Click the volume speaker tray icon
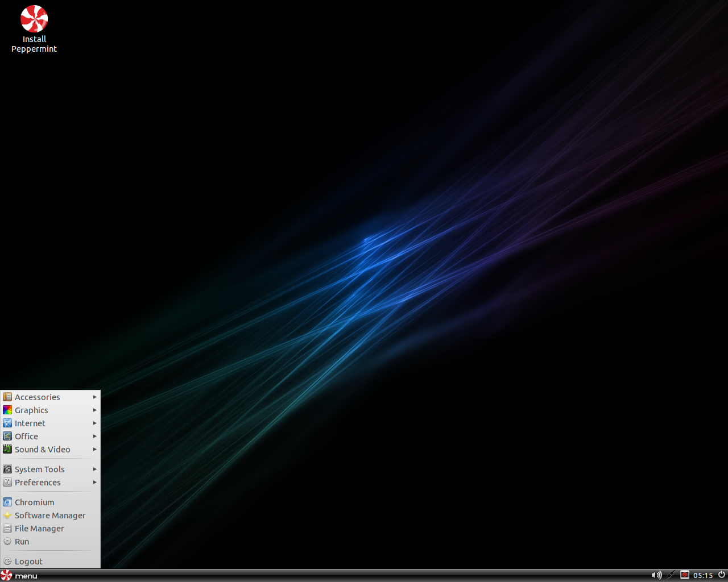728x582 pixels. [656, 575]
